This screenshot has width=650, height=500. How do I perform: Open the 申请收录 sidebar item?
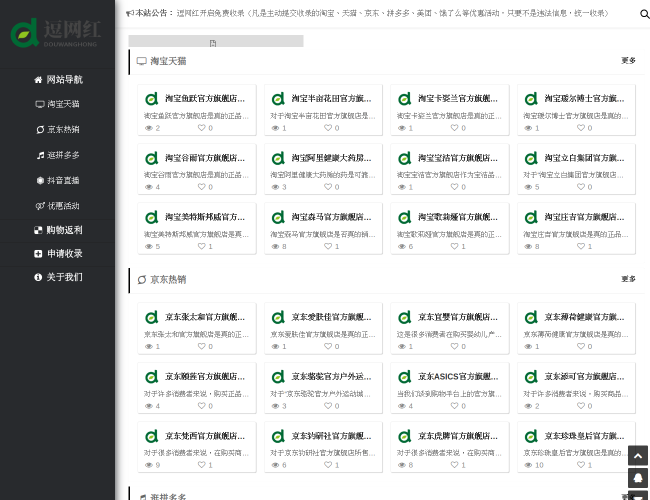coord(57,254)
